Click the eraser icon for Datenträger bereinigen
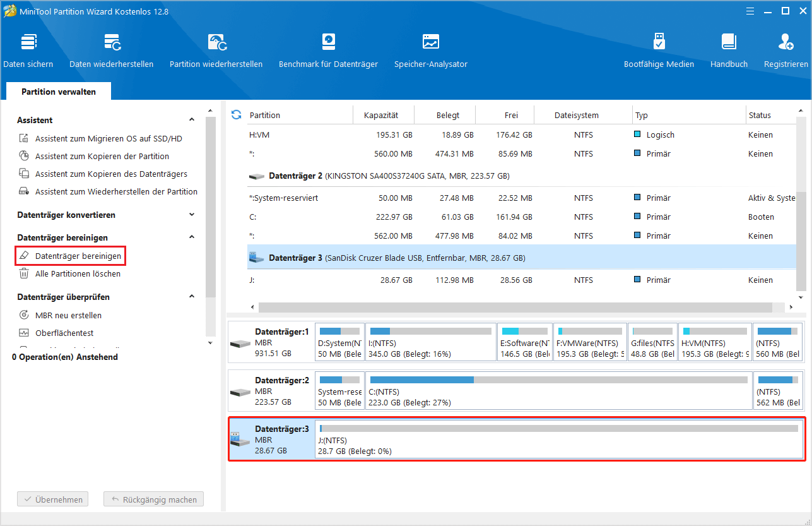Screen dimensions: 812x526 point(24,256)
